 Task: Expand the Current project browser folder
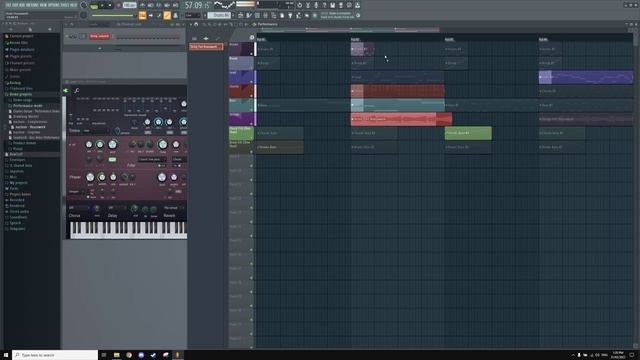[x=21, y=36]
